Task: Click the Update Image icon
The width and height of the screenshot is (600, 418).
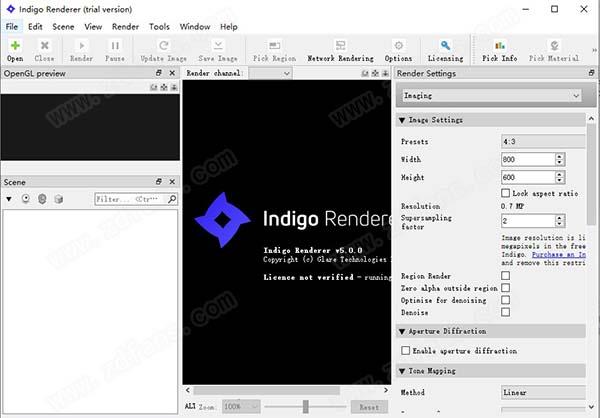Action: coord(164,51)
